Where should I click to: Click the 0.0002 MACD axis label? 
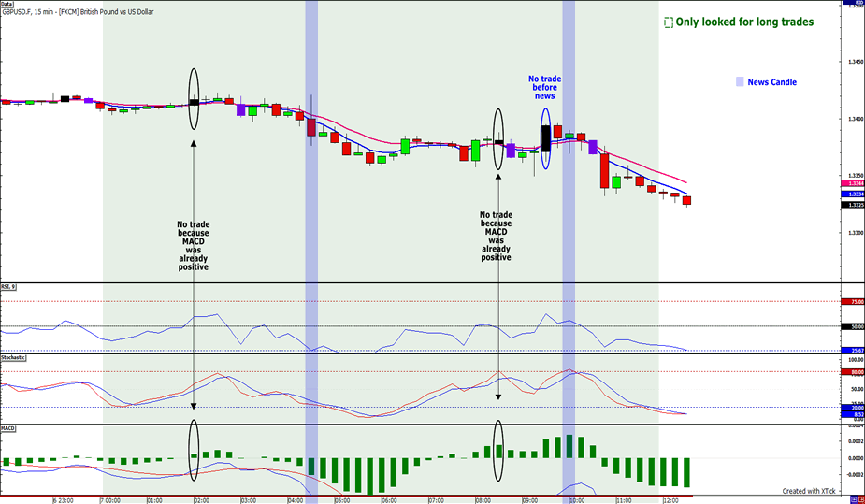point(856,442)
